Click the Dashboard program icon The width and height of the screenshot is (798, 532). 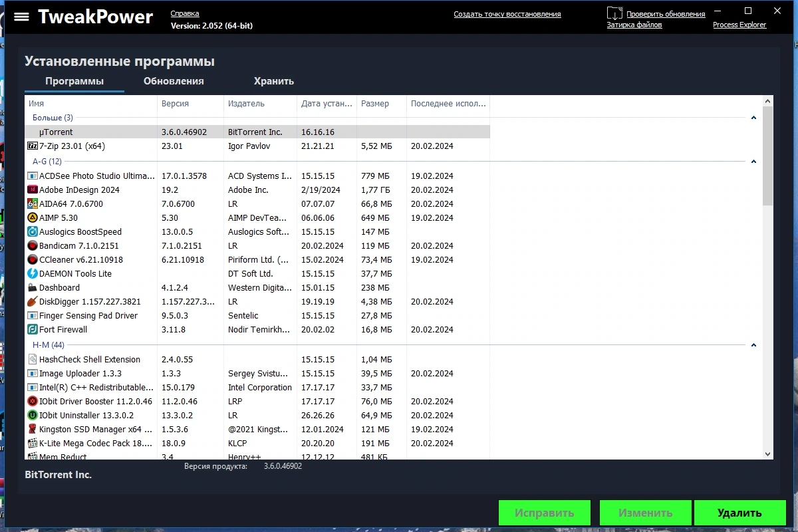[x=33, y=288]
